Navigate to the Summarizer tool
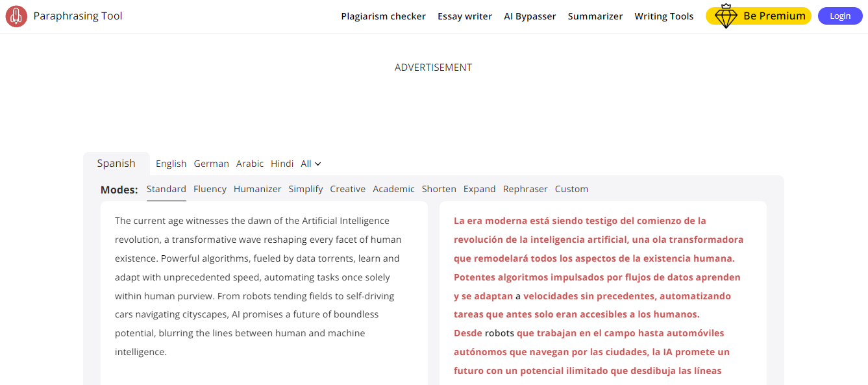868x385 pixels. coord(595,16)
